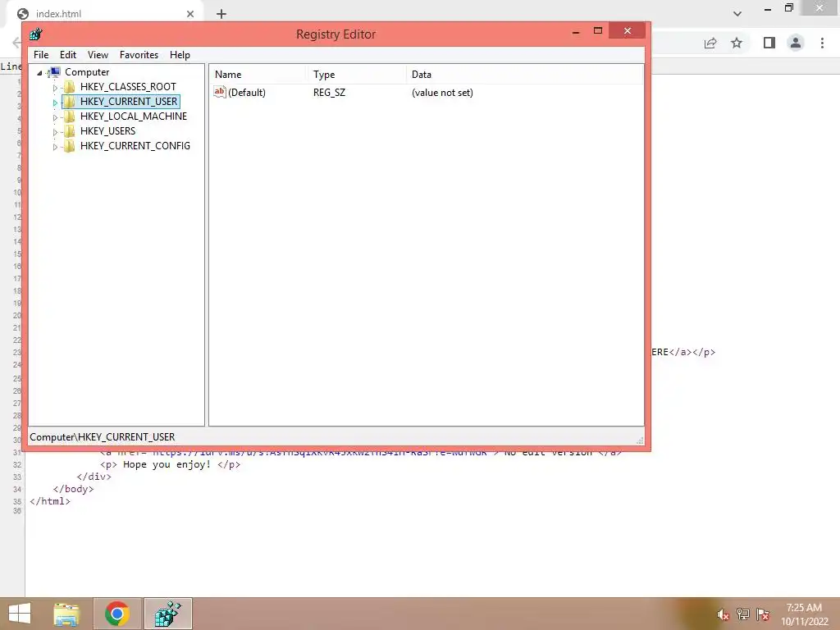Expand the HKEY_CURRENT_CONFIG node

pos(55,146)
